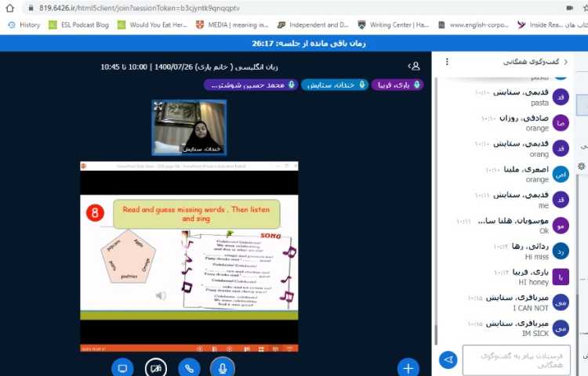Mute the microphone button
The image size is (588, 376).
point(223,367)
